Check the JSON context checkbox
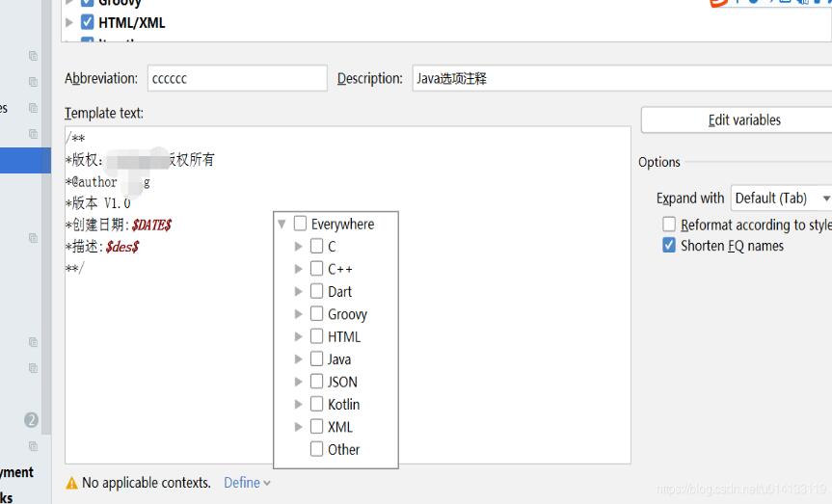The image size is (832, 504). pyautogui.click(x=317, y=382)
